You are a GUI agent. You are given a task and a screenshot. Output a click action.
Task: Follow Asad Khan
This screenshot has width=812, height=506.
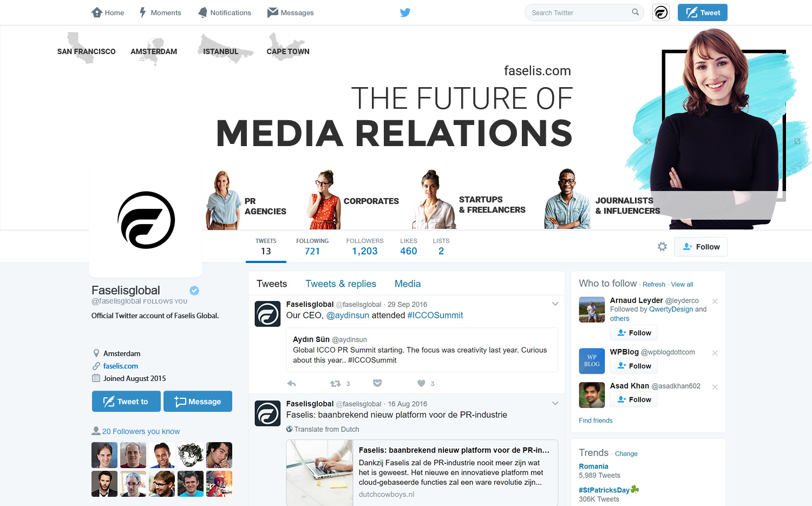634,399
